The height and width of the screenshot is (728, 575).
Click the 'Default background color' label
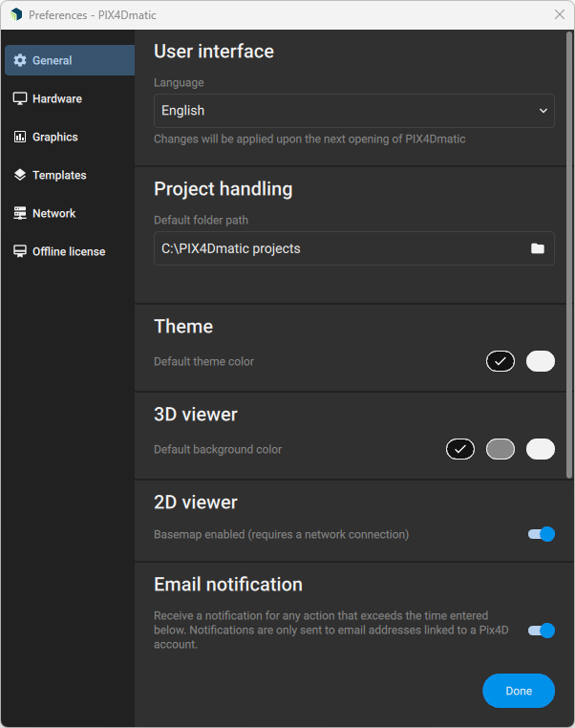(x=218, y=449)
